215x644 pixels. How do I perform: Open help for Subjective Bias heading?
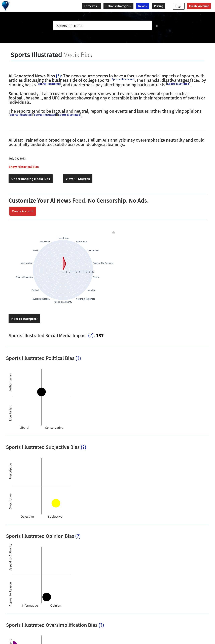coord(83,447)
